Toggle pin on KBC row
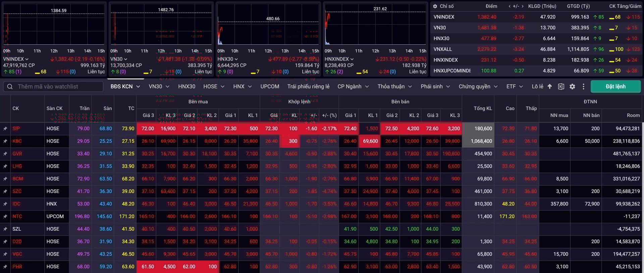 (x=5, y=141)
